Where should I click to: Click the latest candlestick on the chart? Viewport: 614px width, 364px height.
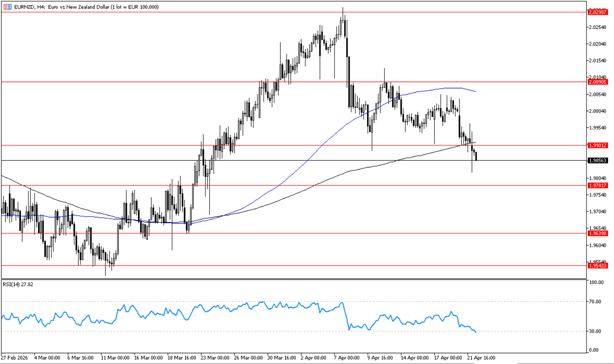point(476,156)
